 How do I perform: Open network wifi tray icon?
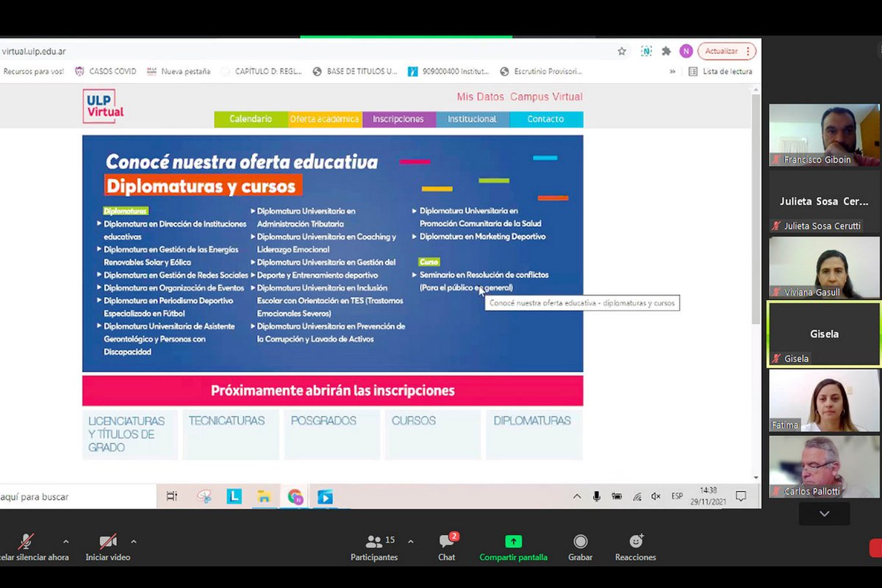pos(637,497)
